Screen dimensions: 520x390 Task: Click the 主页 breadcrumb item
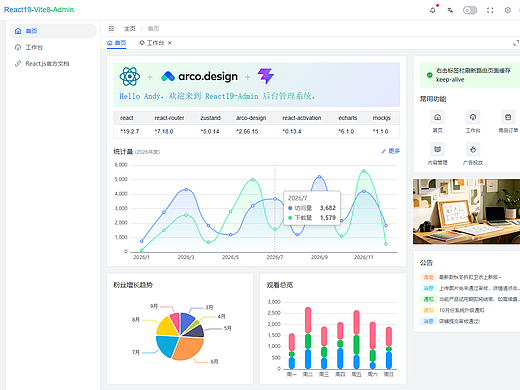pos(130,29)
